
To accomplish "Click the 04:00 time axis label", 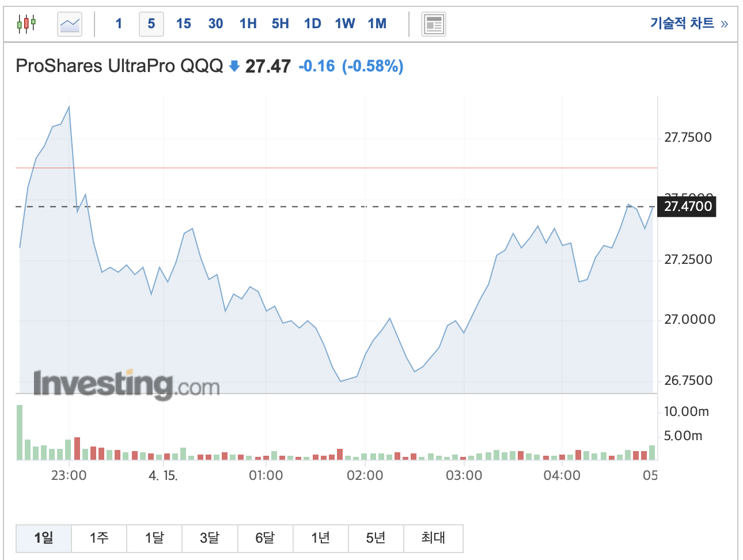I will pos(562,476).
